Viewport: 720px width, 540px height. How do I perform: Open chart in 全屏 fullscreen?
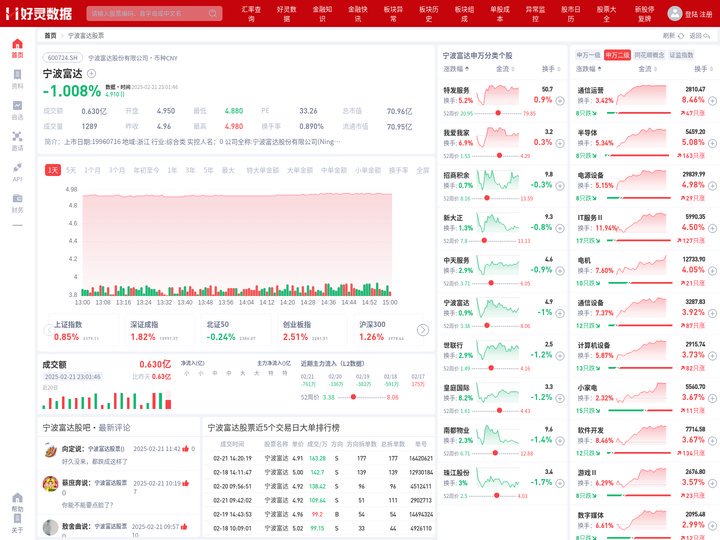(422, 170)
